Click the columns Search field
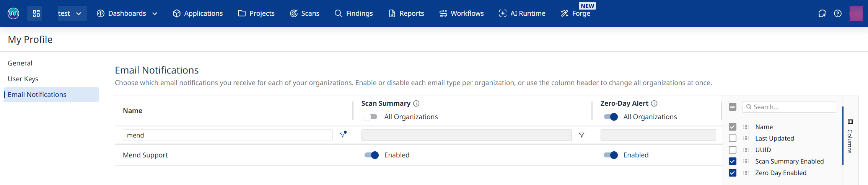Image resolution: width=868 pixels, height=185 pixels. tap(789, 107)
